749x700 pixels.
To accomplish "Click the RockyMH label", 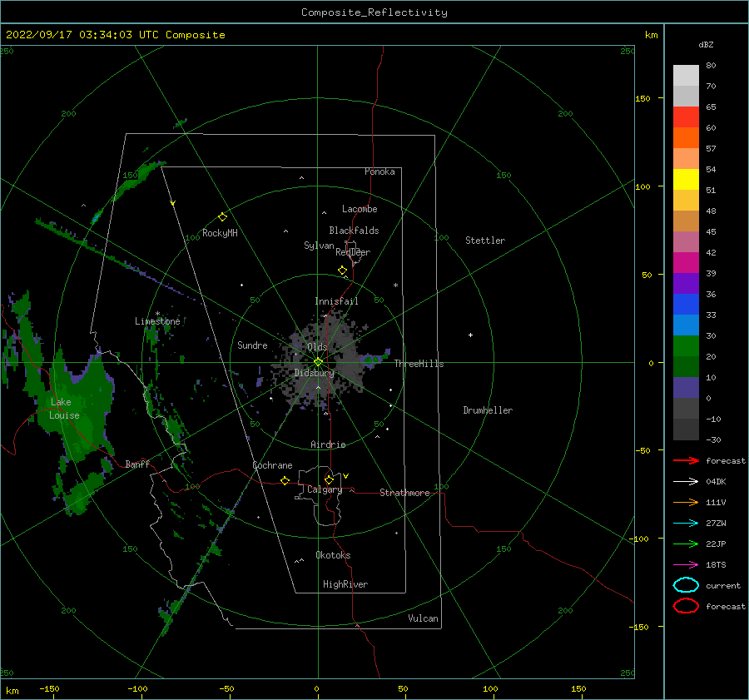I will click(x=220, y=233).
